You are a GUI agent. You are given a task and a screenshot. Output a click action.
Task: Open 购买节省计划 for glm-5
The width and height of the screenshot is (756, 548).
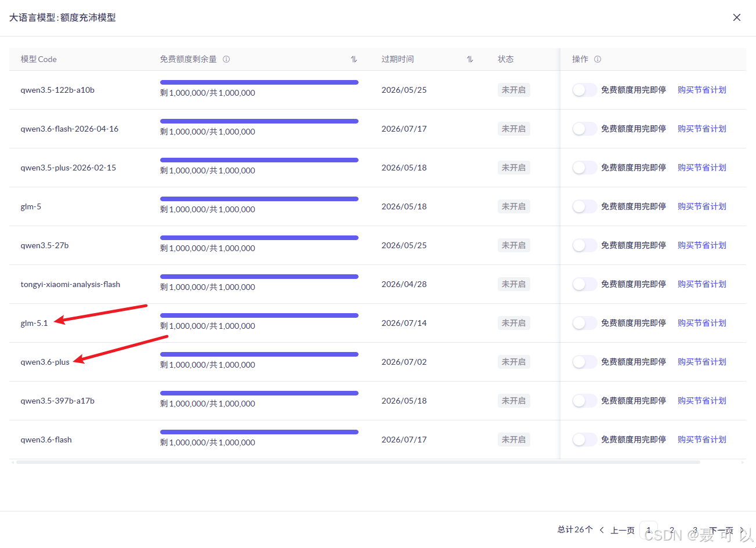[702, 206]
